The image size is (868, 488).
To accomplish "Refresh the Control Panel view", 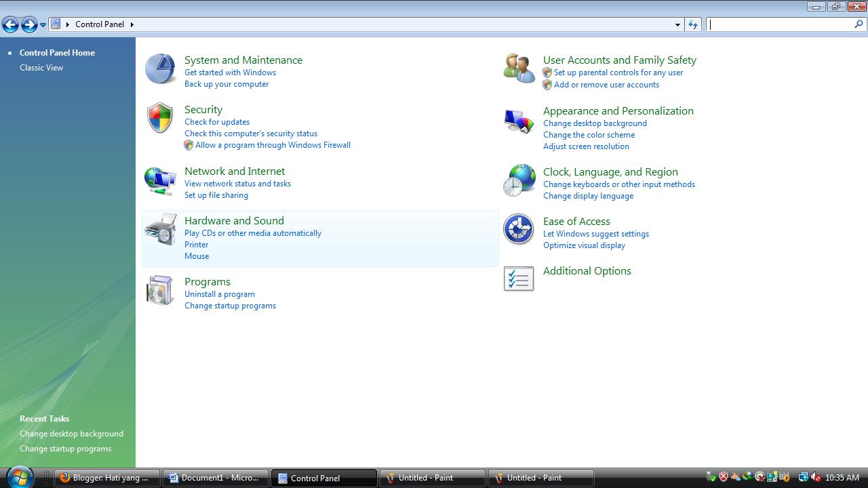I will (x=692, y=24).
